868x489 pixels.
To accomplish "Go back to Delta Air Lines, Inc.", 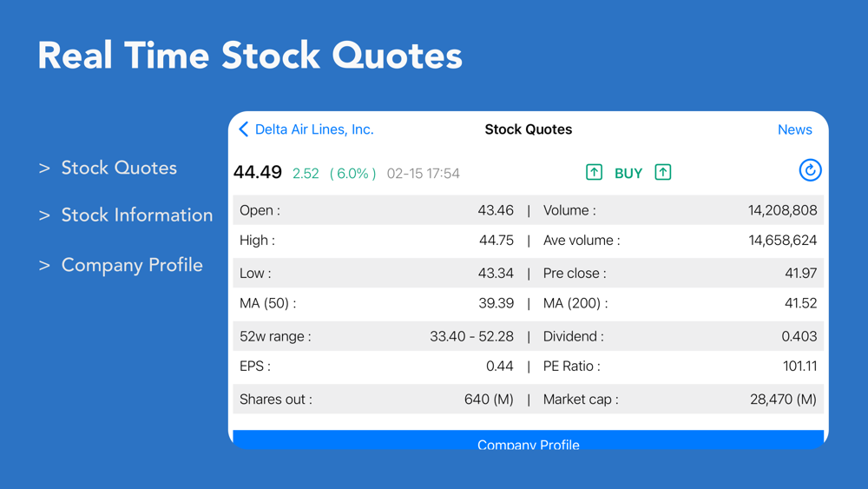I will (314, 129).
